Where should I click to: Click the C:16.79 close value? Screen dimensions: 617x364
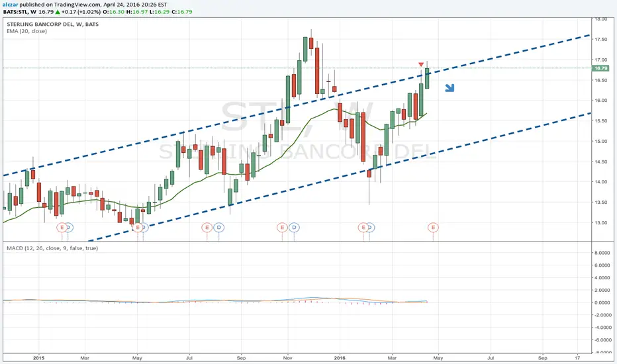(x=182, y=12)
